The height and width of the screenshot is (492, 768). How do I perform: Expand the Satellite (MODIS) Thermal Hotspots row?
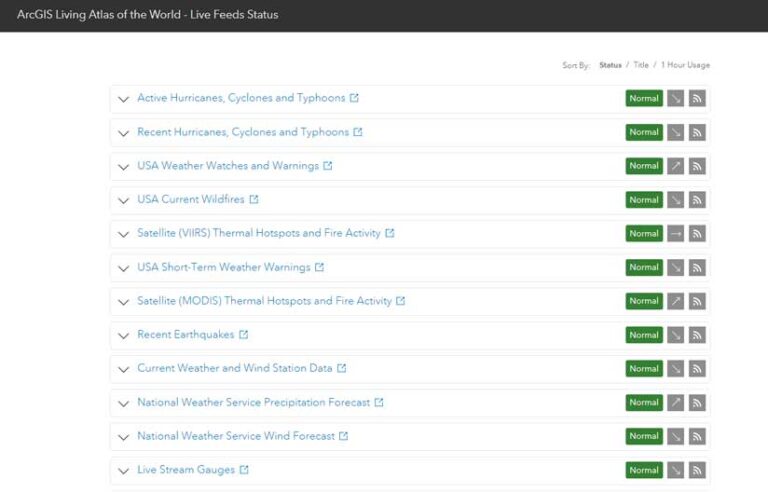click(123, 302)
